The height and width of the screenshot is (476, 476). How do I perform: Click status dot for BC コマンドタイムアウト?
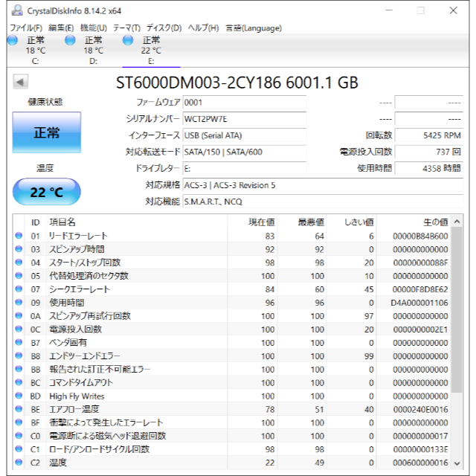19,382
